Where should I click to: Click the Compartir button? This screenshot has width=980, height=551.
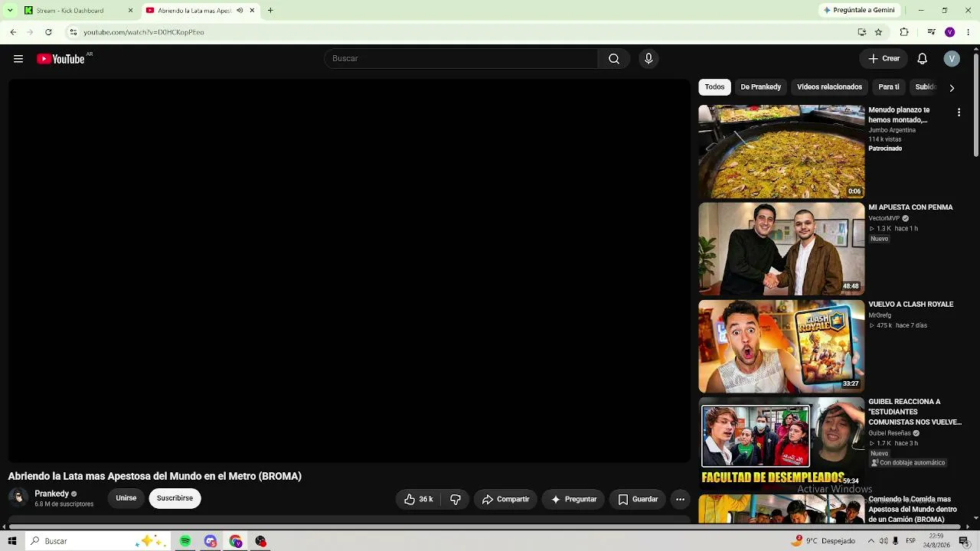point(505,499)
